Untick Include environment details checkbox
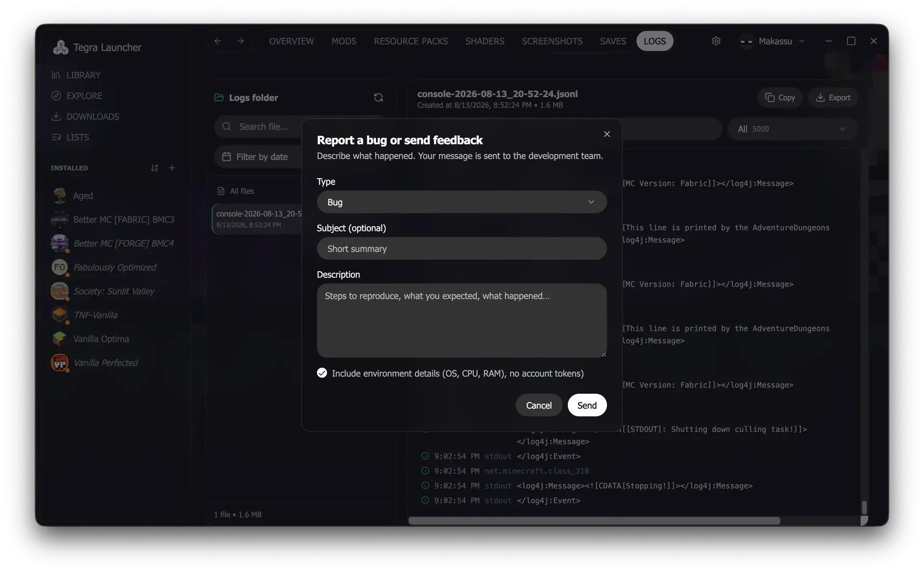This screenshot has width=924, height=573. [322, 373]
